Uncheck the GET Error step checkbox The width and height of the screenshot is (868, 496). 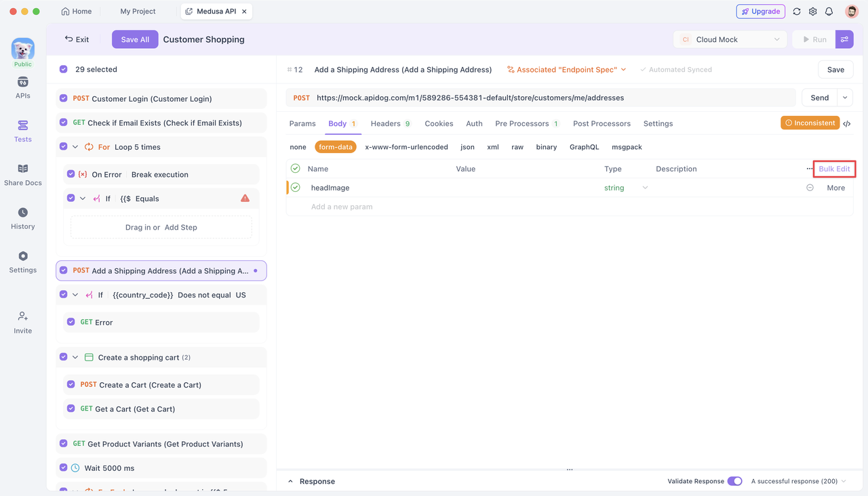click(71, 322)
